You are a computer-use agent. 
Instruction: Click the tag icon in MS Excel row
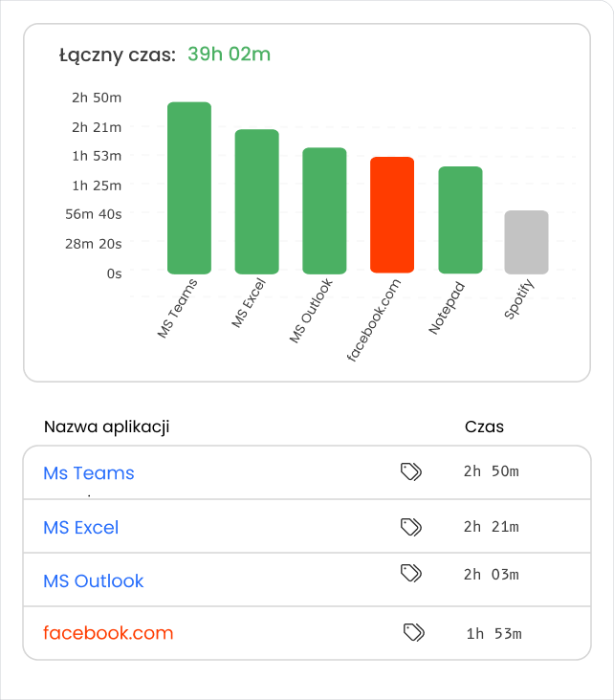point(411,526)
